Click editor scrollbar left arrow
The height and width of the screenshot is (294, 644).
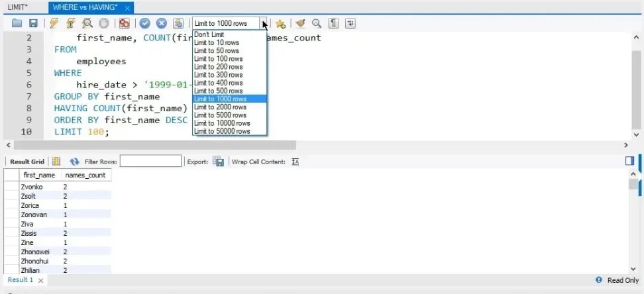click(x=8, y=145)
